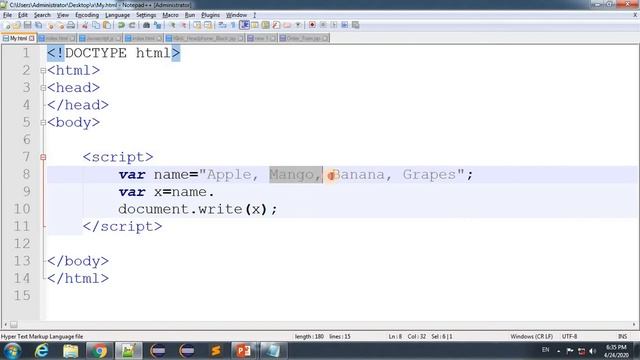Image resolution: width=640 pixels, height=360 pixels.
Task: Create a new file from toolbar
Action: pyautogui.click(x=6, y=25)
